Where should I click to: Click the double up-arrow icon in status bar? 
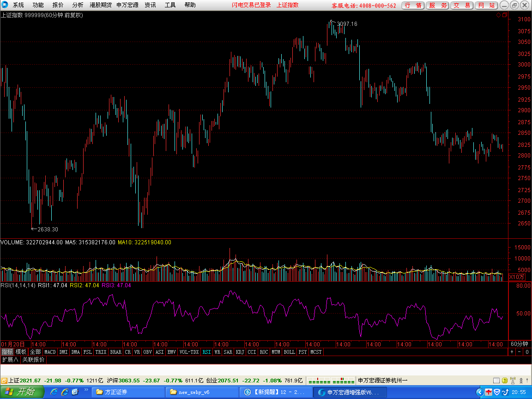[521, 381]
